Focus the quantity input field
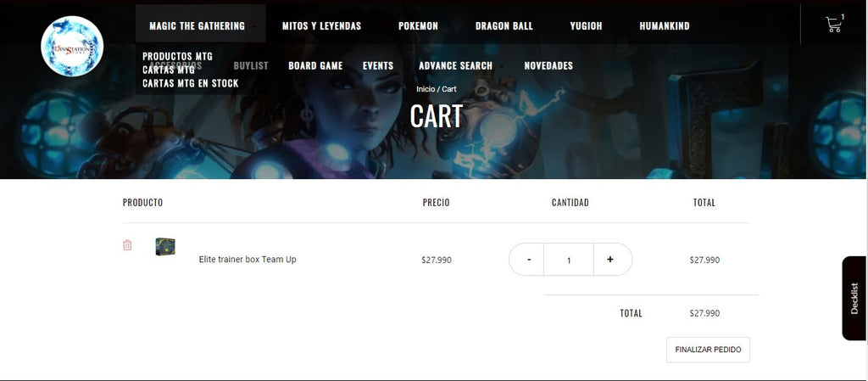The image size is (868, 381). click(569, 259)
